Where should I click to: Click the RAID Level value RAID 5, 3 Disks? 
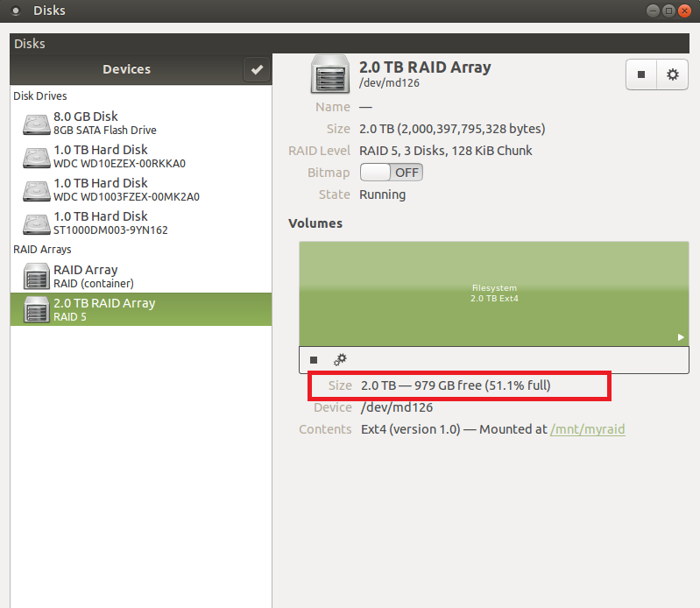point(446,151)
